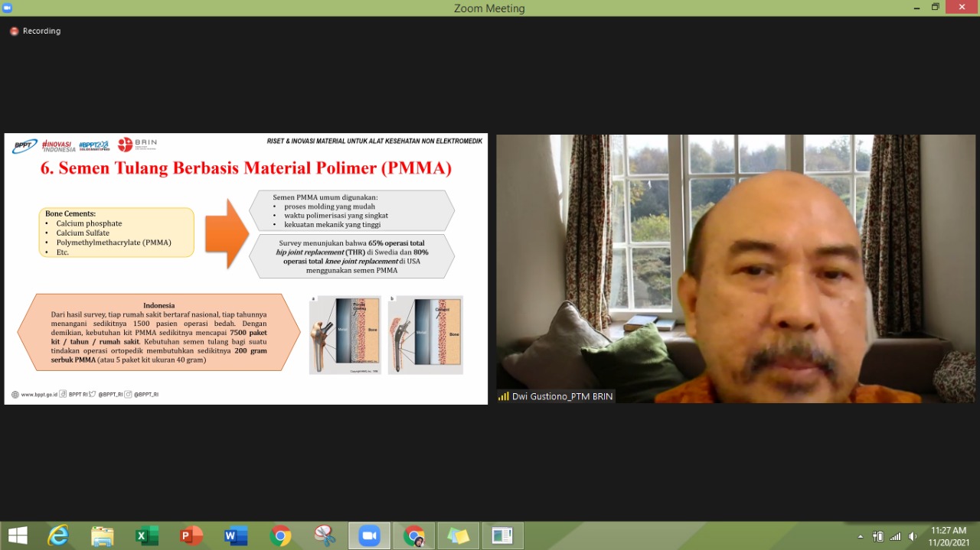Expand hidden system tray icons arrow
The height and width of the screenshot is (550, 980).
(x=860, y=536)
